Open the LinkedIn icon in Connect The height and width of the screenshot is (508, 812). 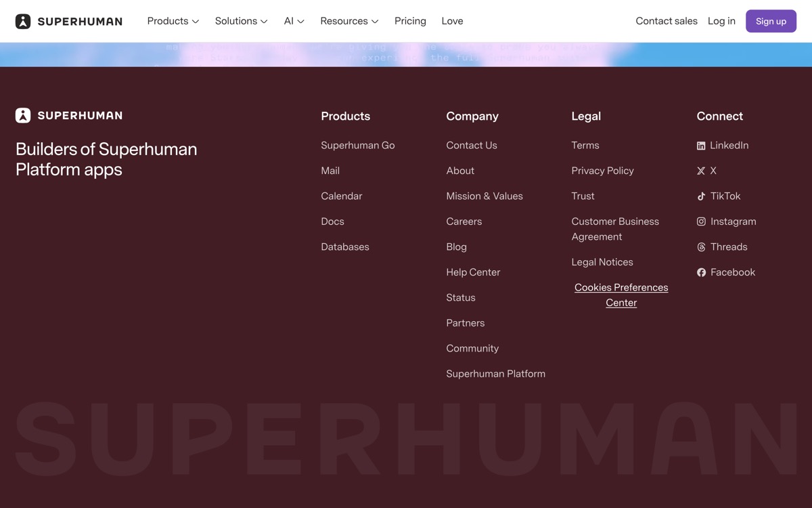pyautogui.click(x=701, y=146)
